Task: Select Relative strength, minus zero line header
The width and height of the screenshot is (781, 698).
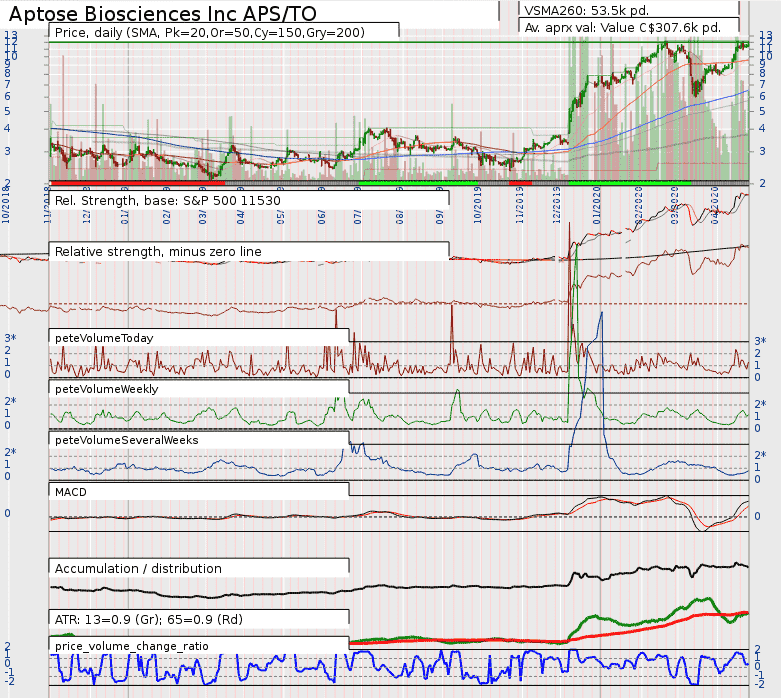Action: [158, 252]
